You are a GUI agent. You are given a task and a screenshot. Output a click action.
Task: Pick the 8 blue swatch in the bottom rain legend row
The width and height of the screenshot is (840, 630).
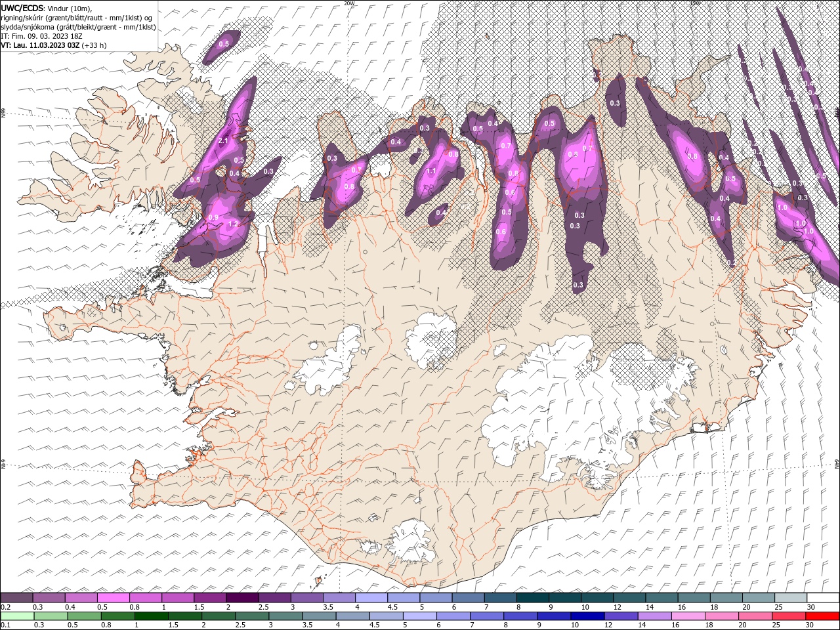pyautogui.click(x=520, y=616)
